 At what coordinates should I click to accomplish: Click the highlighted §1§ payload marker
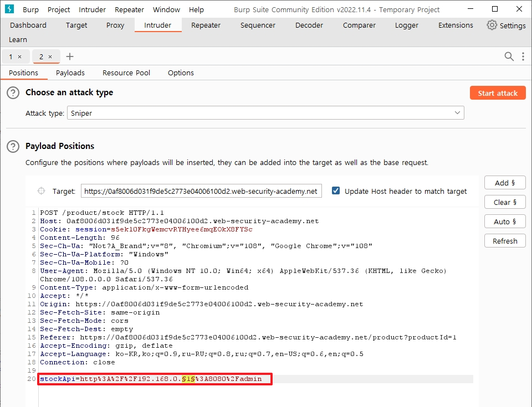(188, 379)
